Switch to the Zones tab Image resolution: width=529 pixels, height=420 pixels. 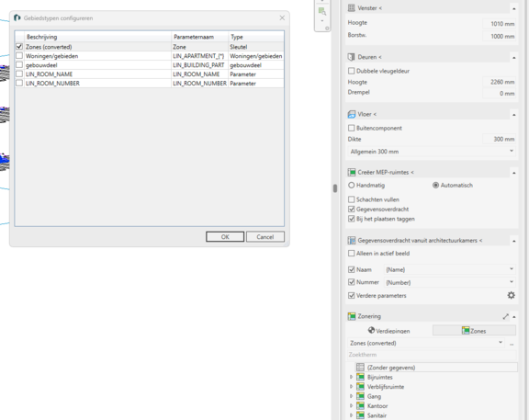[474, 331]
